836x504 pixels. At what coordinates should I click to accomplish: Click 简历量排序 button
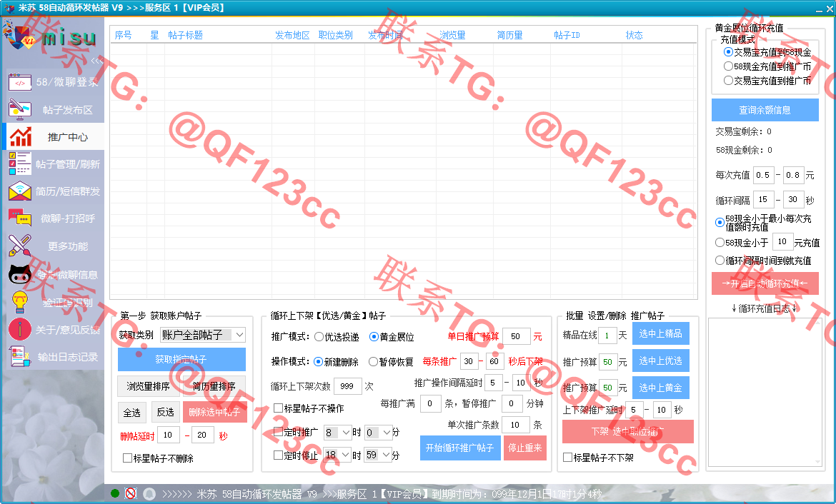click(x=214, y=386)
